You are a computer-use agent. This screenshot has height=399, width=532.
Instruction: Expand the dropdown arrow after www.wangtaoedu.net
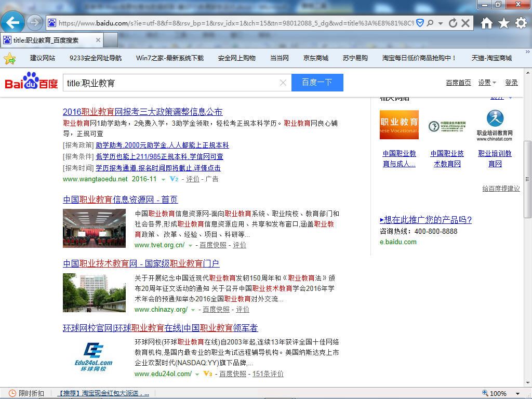pyautogui.click(x=163, y=179)
